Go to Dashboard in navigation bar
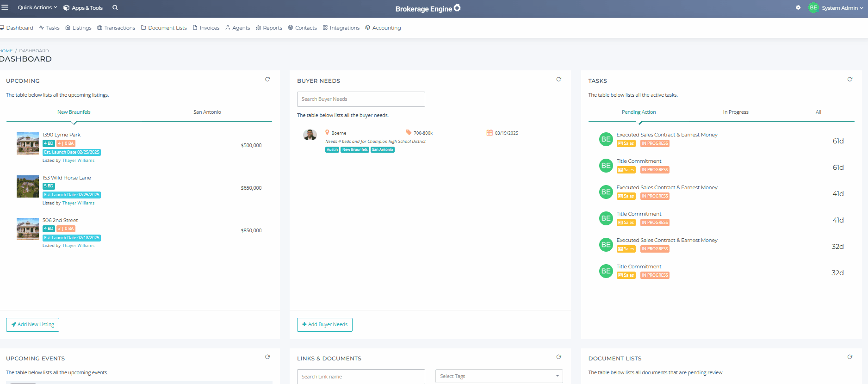Image resolution: width=868 pixels, height=384 pixels. click(x=17, y=28)
